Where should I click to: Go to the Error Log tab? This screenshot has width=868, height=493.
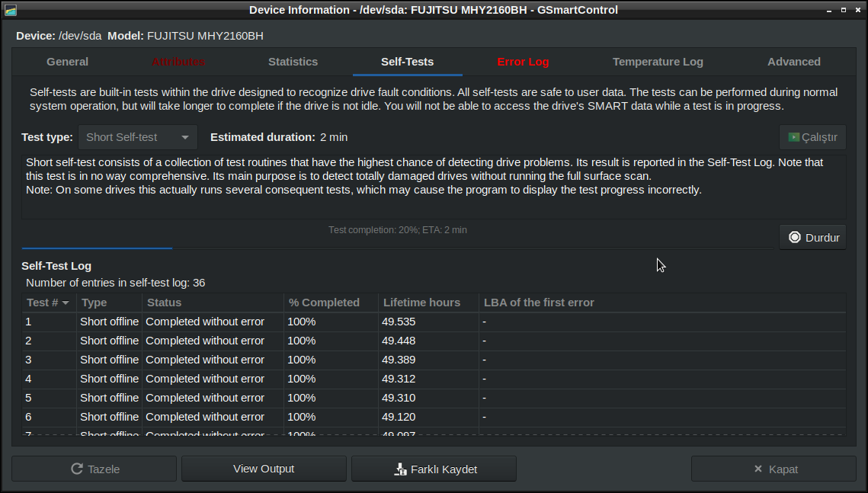pyautogui.click(x=523, y=62)
